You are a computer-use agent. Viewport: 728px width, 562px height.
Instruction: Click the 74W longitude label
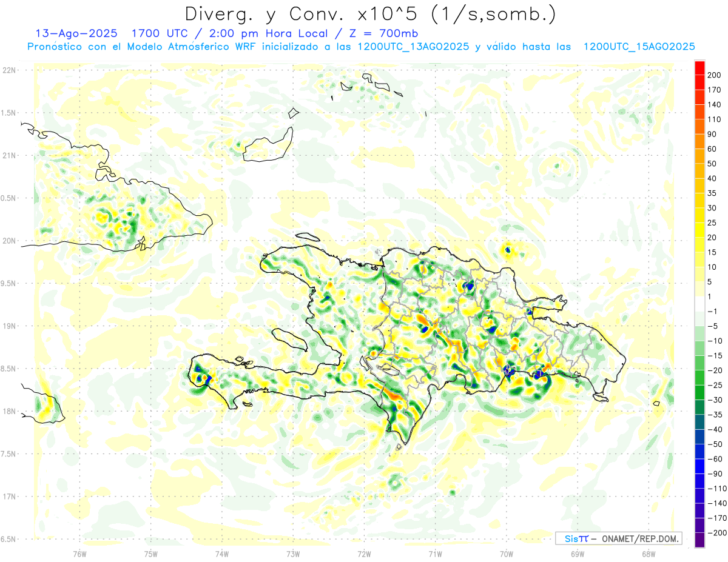tap(221, 554)
